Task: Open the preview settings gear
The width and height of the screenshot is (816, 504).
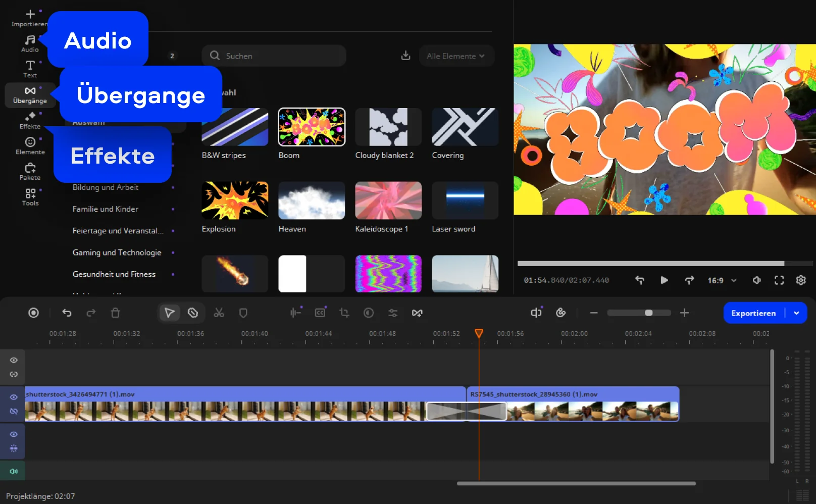Action: point(801,280)
